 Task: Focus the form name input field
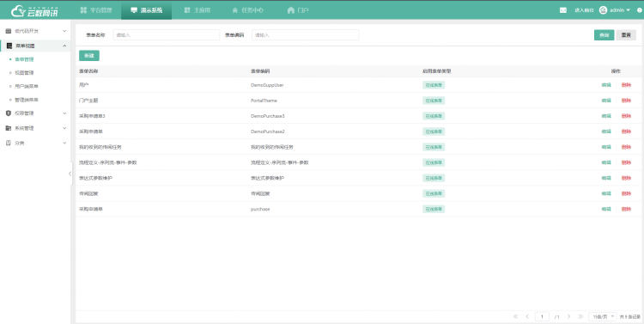pos(167,35)
